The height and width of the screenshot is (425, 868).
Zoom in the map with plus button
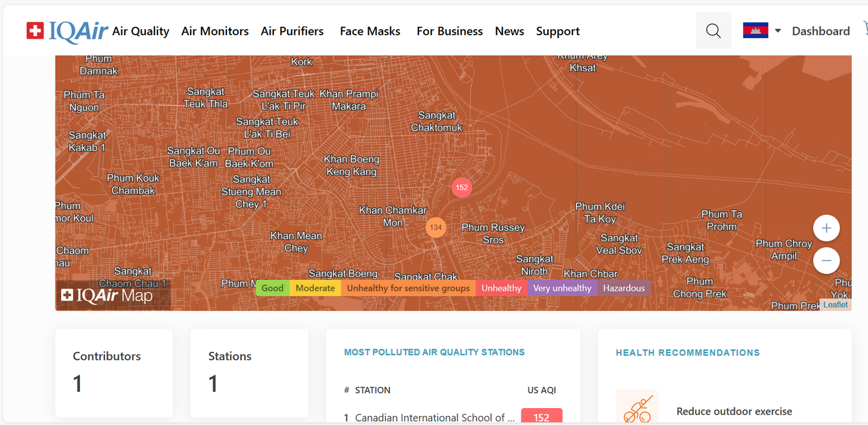[826, 228]
